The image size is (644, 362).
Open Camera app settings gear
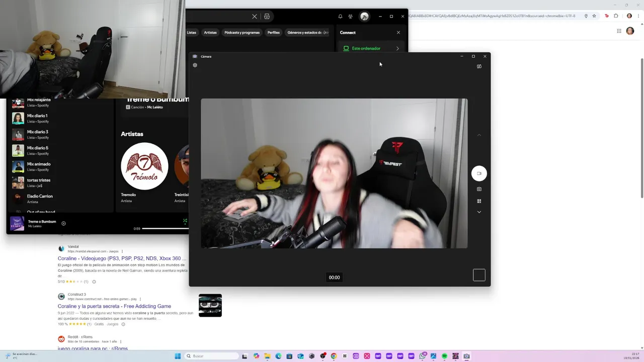[x=195, y=65]
